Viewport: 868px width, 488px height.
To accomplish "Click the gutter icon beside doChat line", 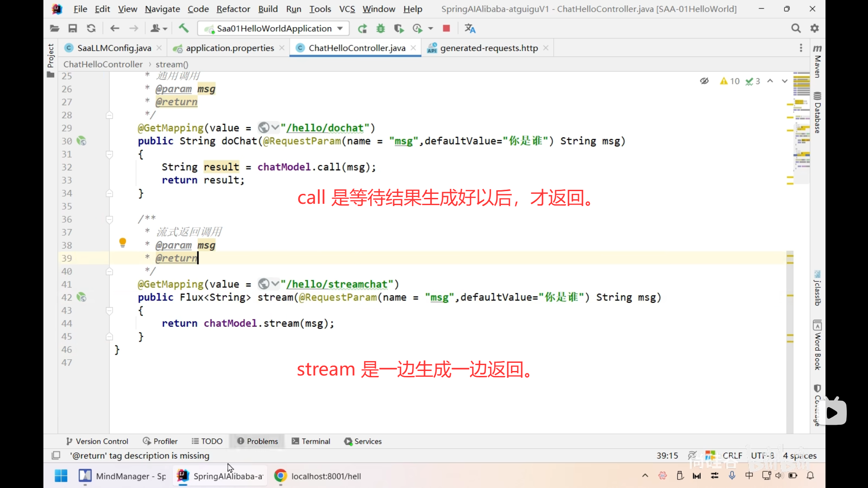I will 81,141.
